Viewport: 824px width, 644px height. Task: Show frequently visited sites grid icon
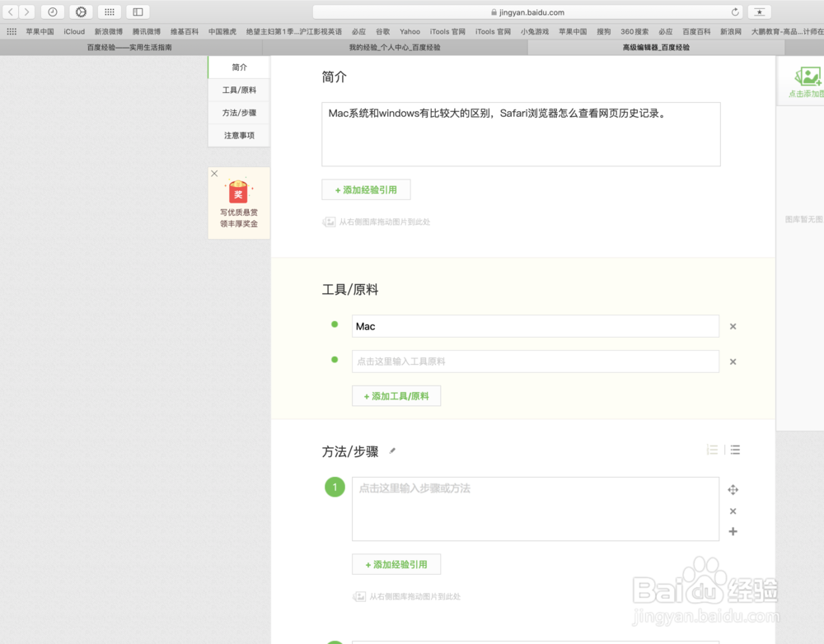[x=110, y=12]
